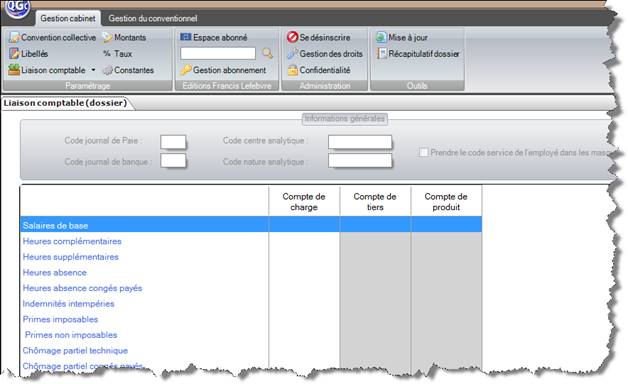Open Gestion abonnement key icon
Image resolution: width=628 pixels, height=384 pixels.
click(185, 70)
